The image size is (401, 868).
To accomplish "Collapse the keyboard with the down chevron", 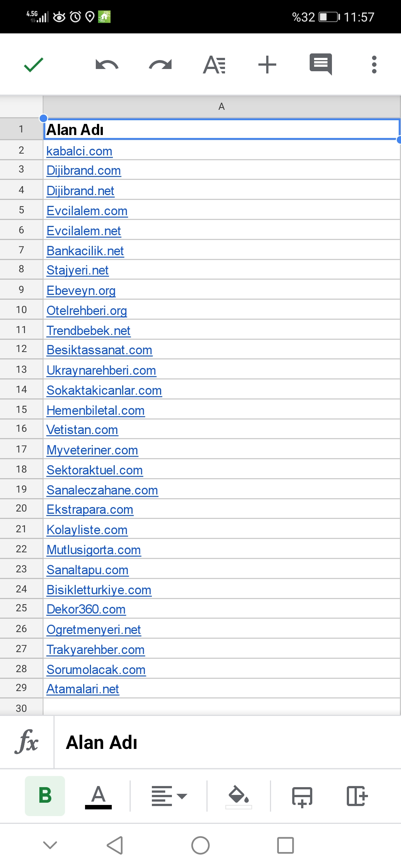I will pos(50,845).
